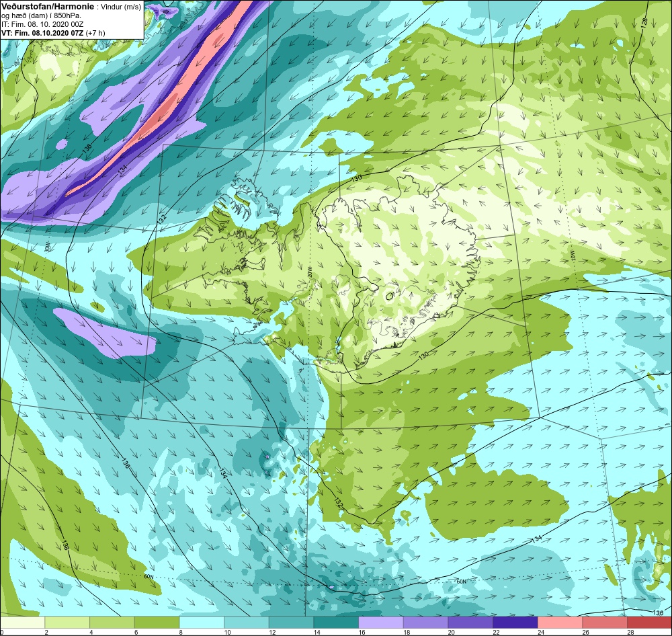Click the legend tick label '24'
This screenshot has height=636, width=672.
pos(541,632)
